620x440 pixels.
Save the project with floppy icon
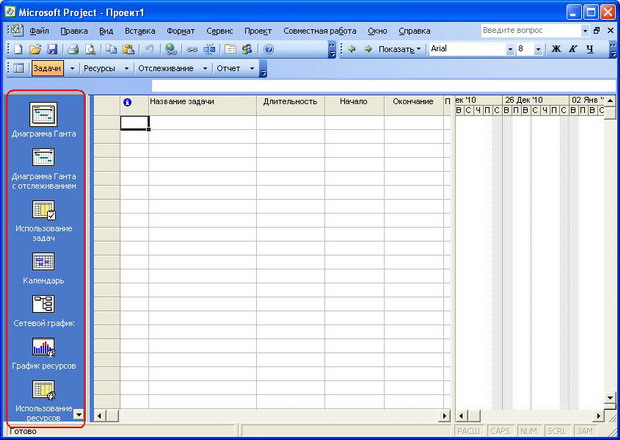coord(52,49)
